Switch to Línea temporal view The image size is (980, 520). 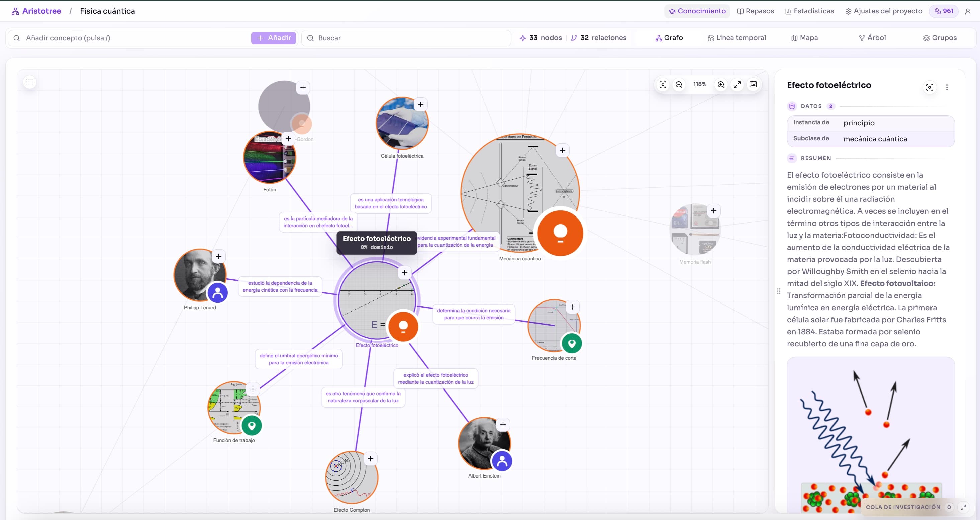(x=737, y=38)
